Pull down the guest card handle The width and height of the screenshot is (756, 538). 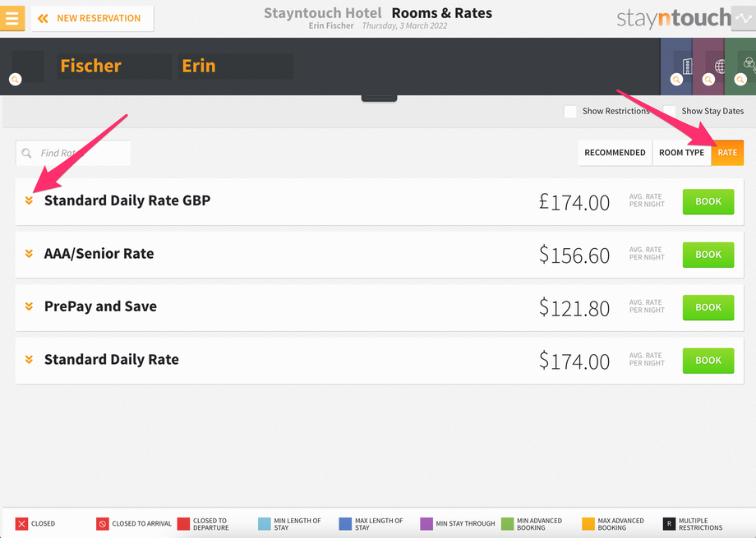[x=379, y=99]
